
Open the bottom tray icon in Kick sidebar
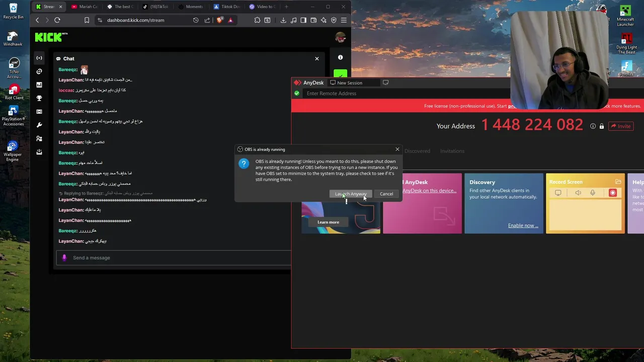39,152
